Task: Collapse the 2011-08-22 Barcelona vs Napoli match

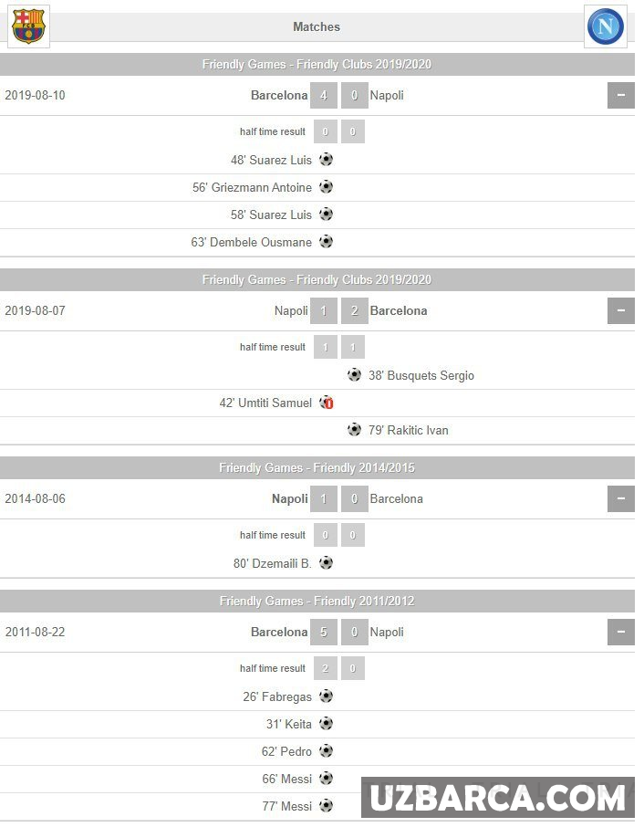Action: [x=620, y=632]
